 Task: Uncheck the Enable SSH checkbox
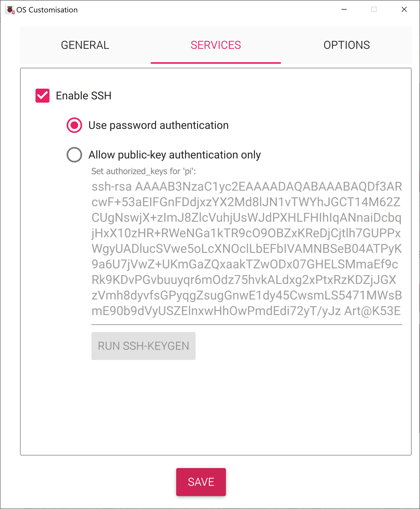(42, 96)
